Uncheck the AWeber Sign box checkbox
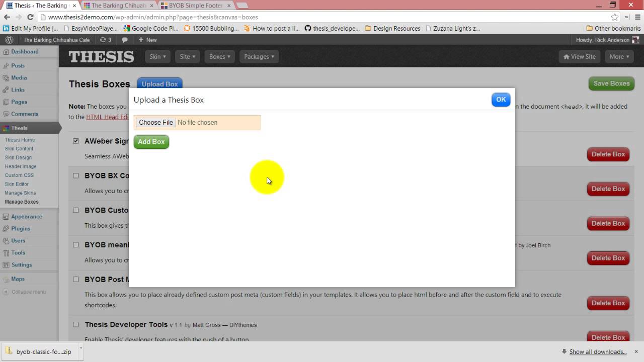The height and width of the screenshot is (362, 644). tap(76, 141)
